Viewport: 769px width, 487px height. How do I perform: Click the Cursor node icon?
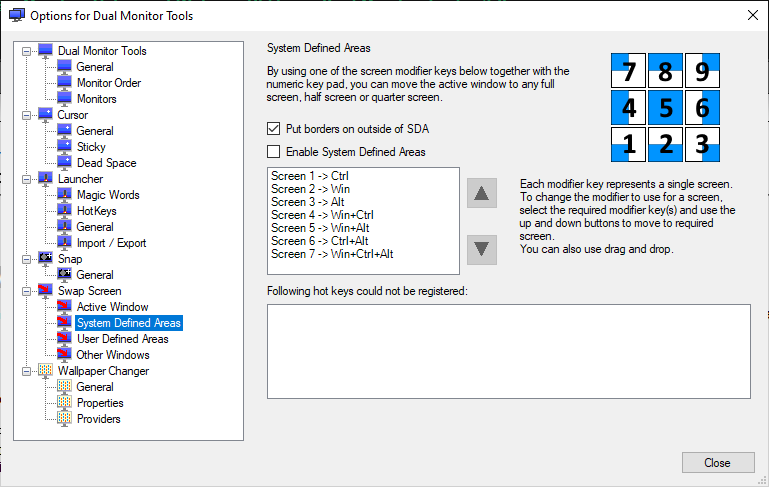tap(45, 115)
